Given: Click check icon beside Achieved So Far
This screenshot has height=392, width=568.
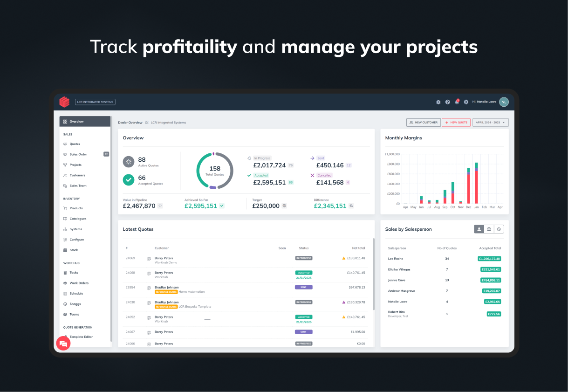Looking at the screenshot, I should [x=222, y=206].
